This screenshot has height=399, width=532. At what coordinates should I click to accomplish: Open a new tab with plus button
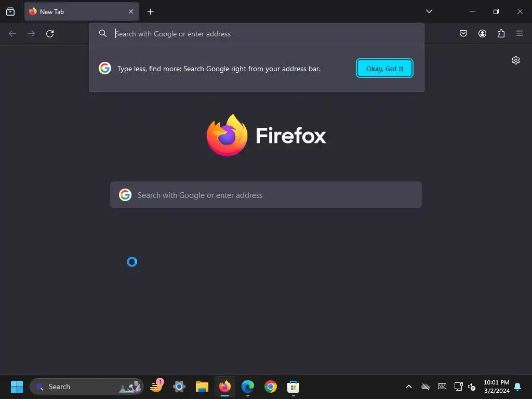tap(150, 12)
